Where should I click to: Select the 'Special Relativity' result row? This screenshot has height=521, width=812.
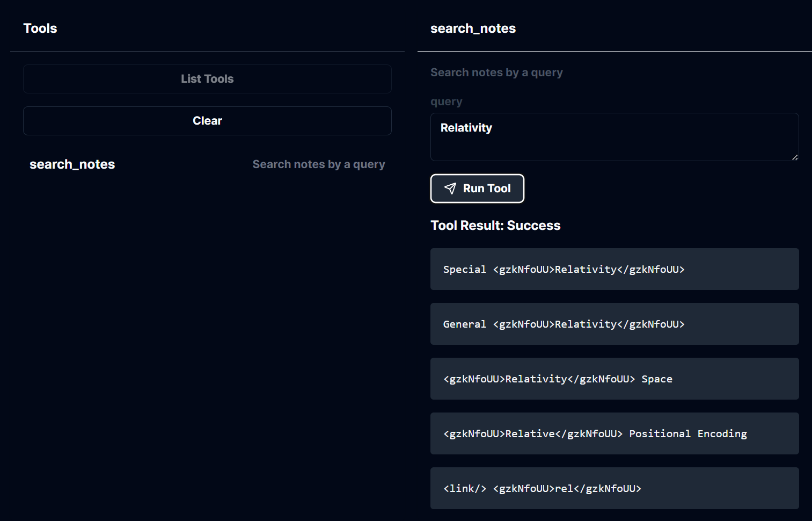coord(615,269)
